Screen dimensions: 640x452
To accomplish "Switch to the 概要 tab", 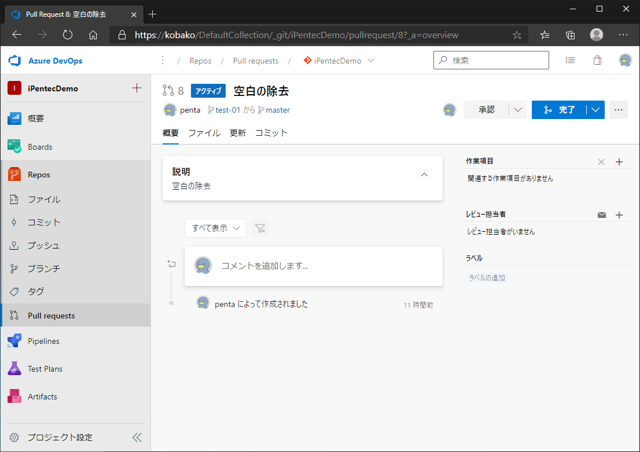I will pyautogui.click(x=171, y=133).
